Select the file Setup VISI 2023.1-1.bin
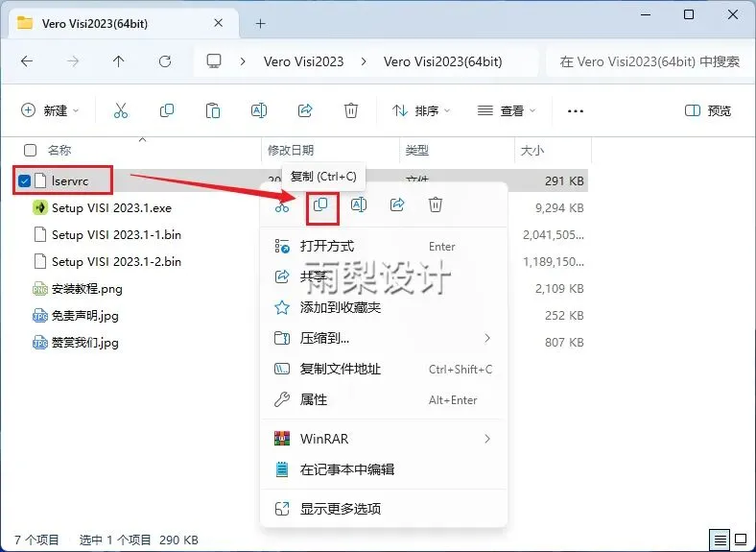The height and width of the screenshot is (552, 756). point(116,235)
